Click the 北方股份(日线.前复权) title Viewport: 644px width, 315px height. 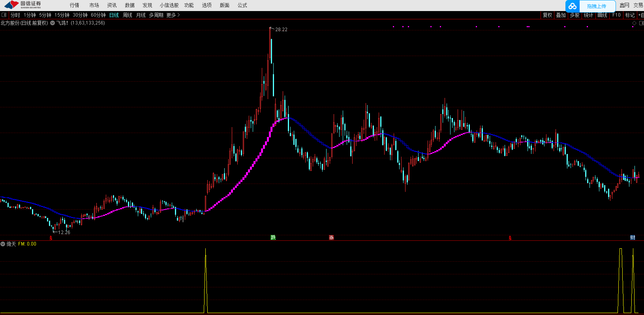tap(24, 23)
